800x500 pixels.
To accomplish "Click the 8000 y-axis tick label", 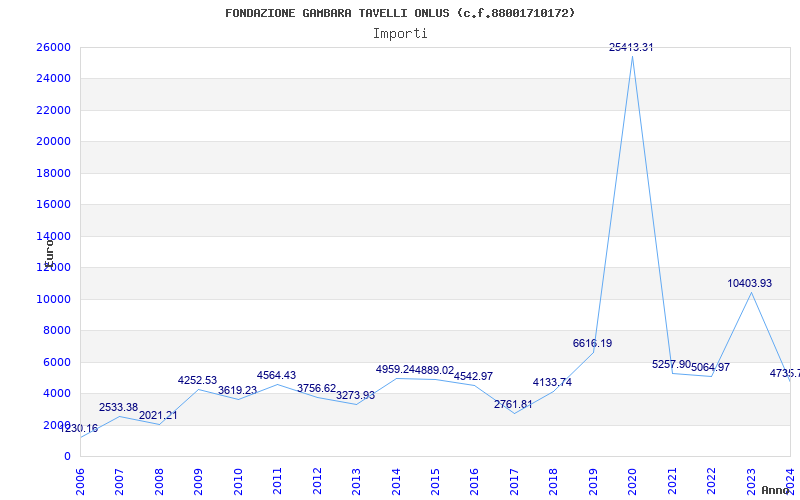I will (57, 330).
